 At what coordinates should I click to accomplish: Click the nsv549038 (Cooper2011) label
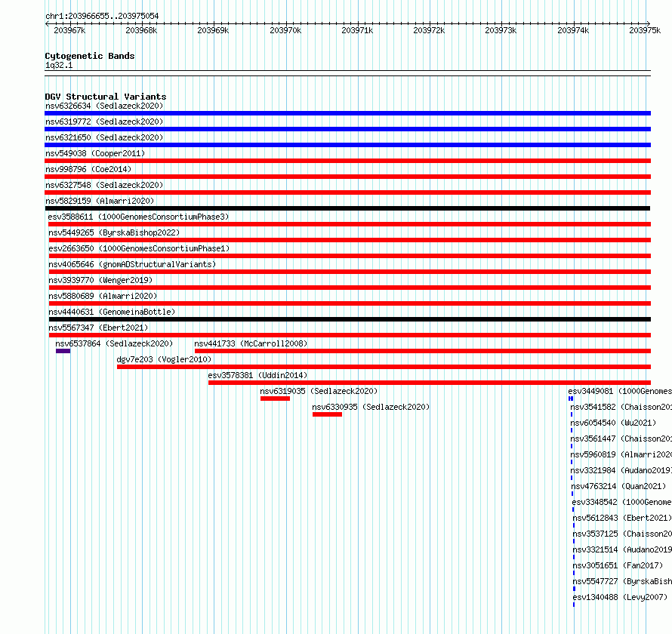click(95, 153)
